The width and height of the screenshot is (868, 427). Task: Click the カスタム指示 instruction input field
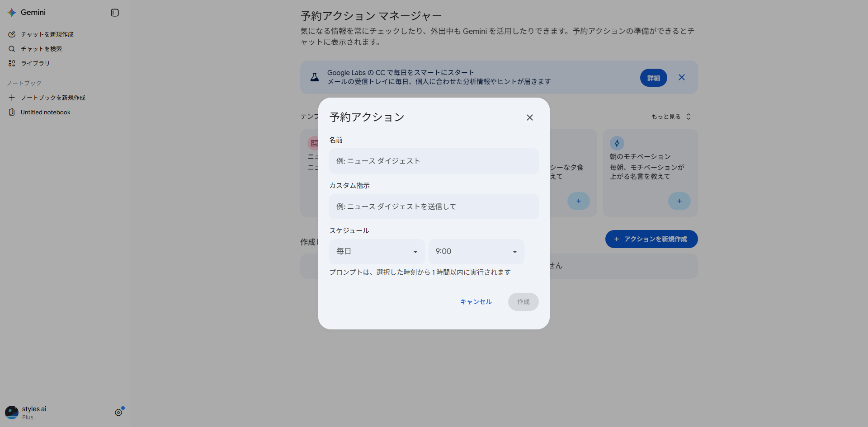click(x=434, y=207)
